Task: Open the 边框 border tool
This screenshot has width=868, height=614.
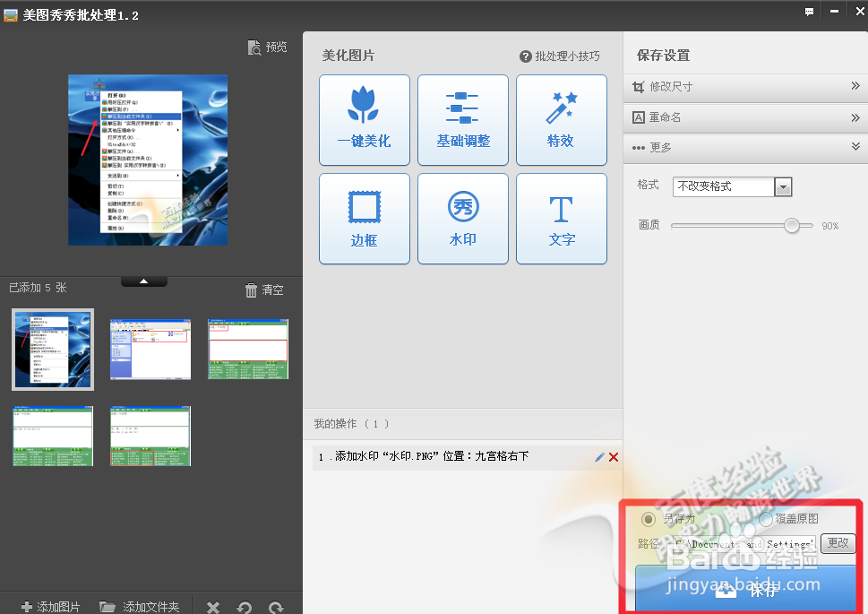Action: point(365,219)
